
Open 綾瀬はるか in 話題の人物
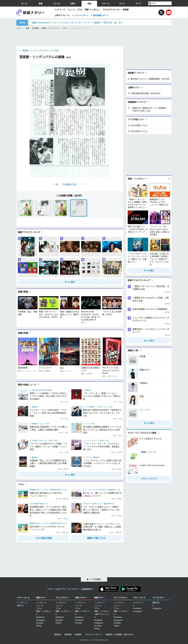coord(145,370)
